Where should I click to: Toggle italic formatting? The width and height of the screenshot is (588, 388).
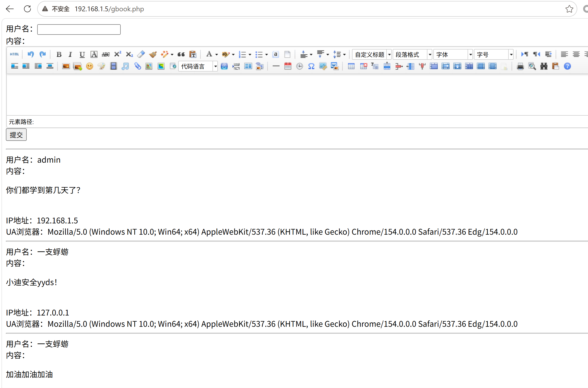[70, 54]
